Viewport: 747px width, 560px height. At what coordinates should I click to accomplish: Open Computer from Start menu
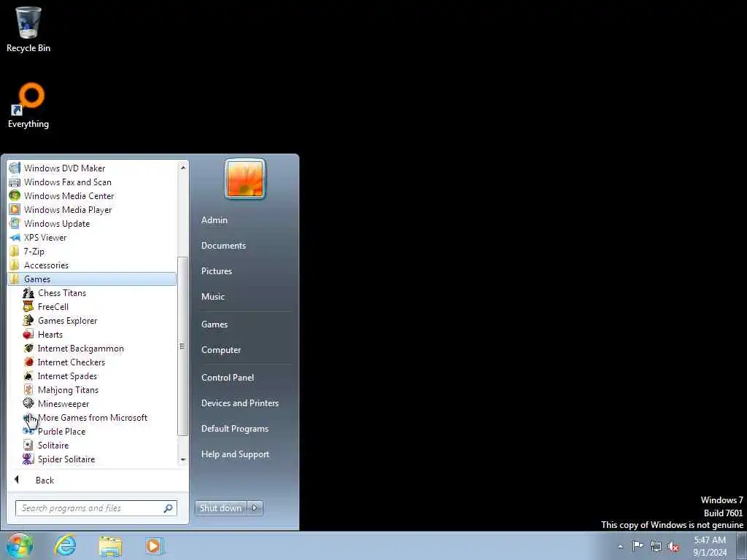pyautogui.click(x=221, y=350)
